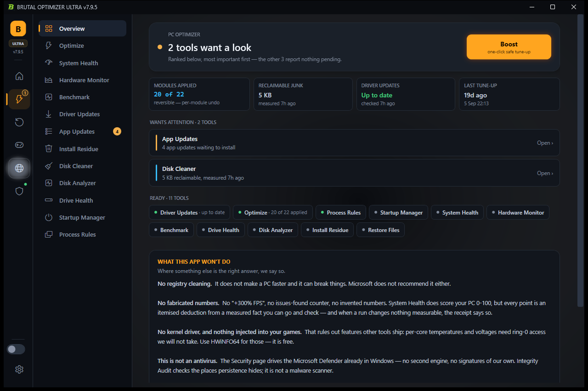Viewport: 588px width, 391px height.
Task: Select the System Health ready chip
Action: pyautogui.click(x=458, y=212)
